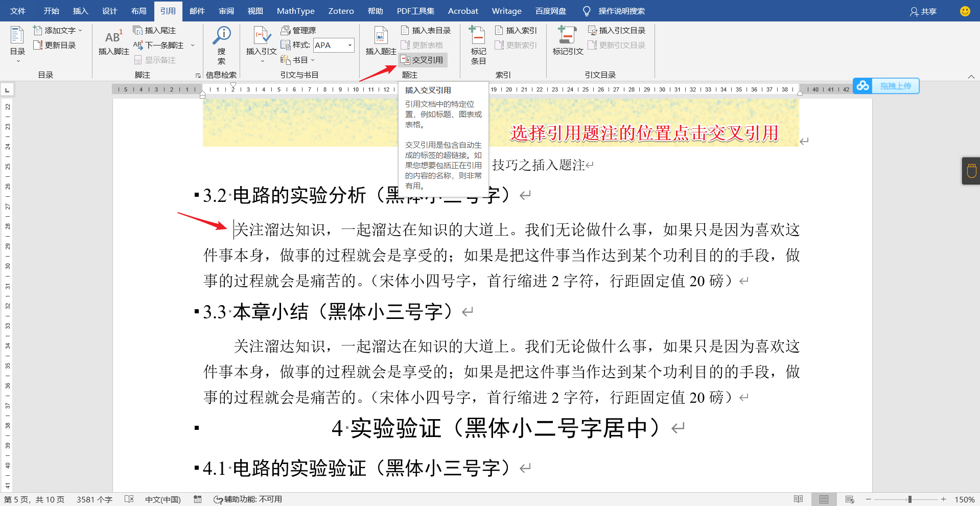Image resolution: width=980 pixels, height=506 pixels.
Task: Expand the 书目 bibliography dropdown
Action: [313, 59]
